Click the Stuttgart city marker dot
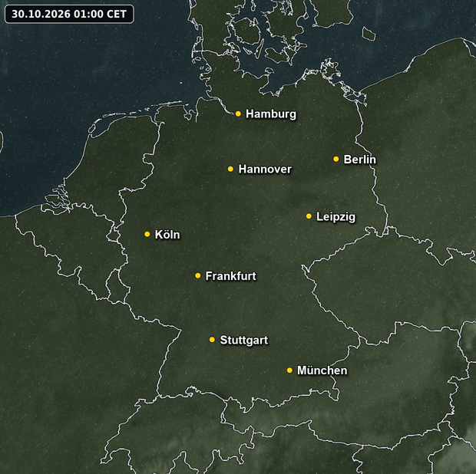476x474 pixels. pos(212,340)
